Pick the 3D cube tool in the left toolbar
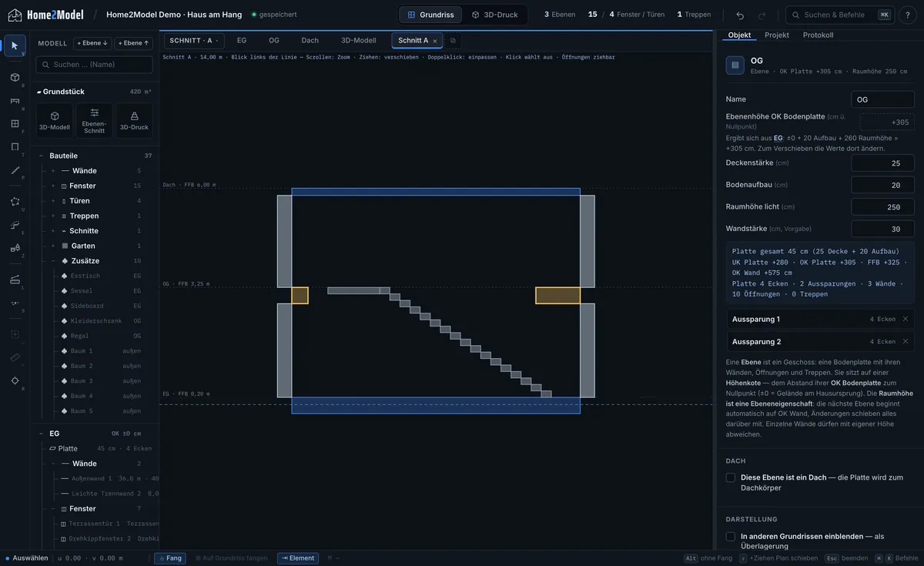 (x=15, y=77)
